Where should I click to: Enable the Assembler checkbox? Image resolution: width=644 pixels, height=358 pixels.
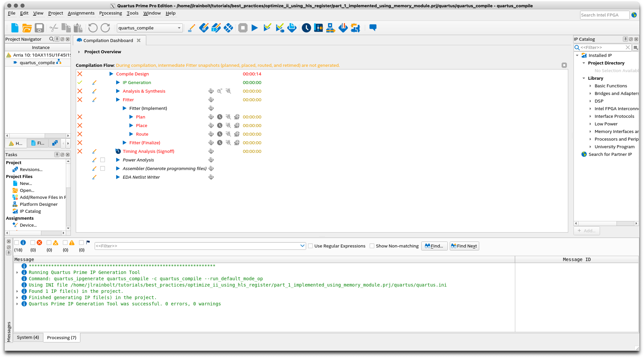coord(102,169)
